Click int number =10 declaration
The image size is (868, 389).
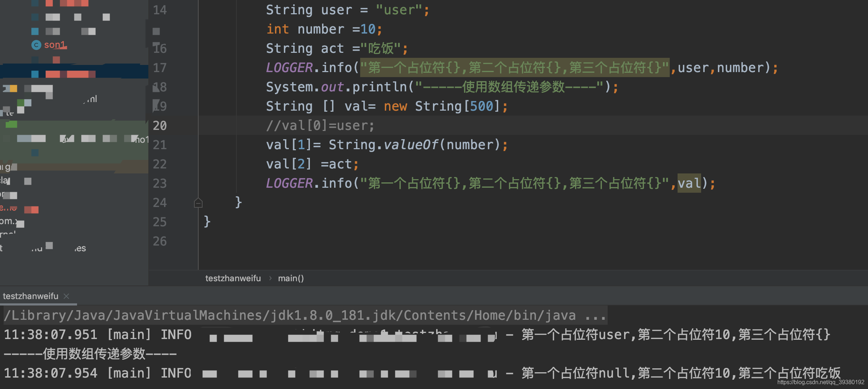click(x=324, y=29)
